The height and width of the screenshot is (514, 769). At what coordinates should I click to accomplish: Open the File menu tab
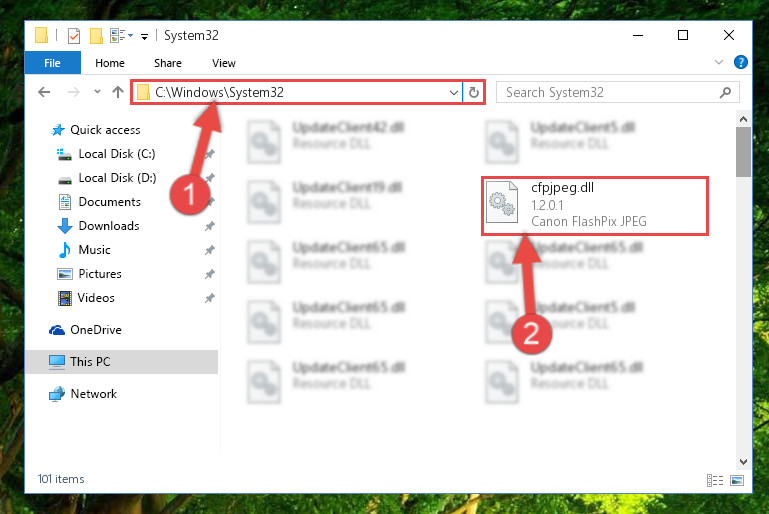[x=52, y=63]
